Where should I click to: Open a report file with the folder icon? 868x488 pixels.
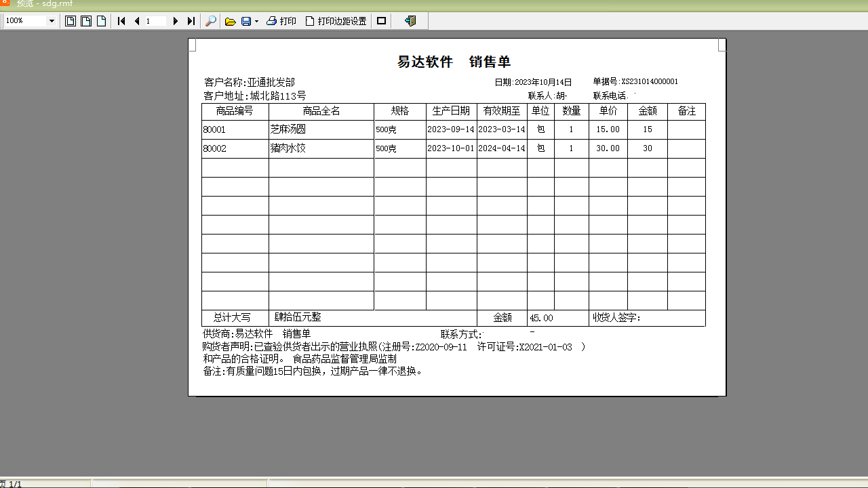point(229,21)
